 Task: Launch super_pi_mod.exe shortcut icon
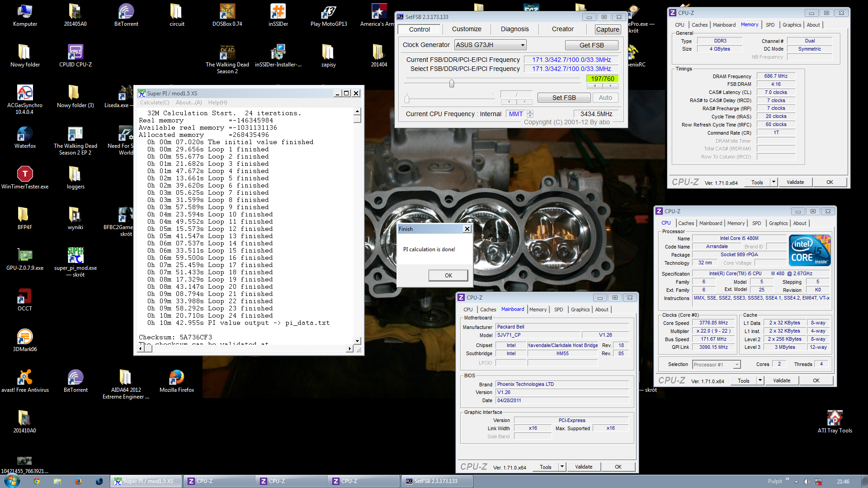(x=75, y=263)
